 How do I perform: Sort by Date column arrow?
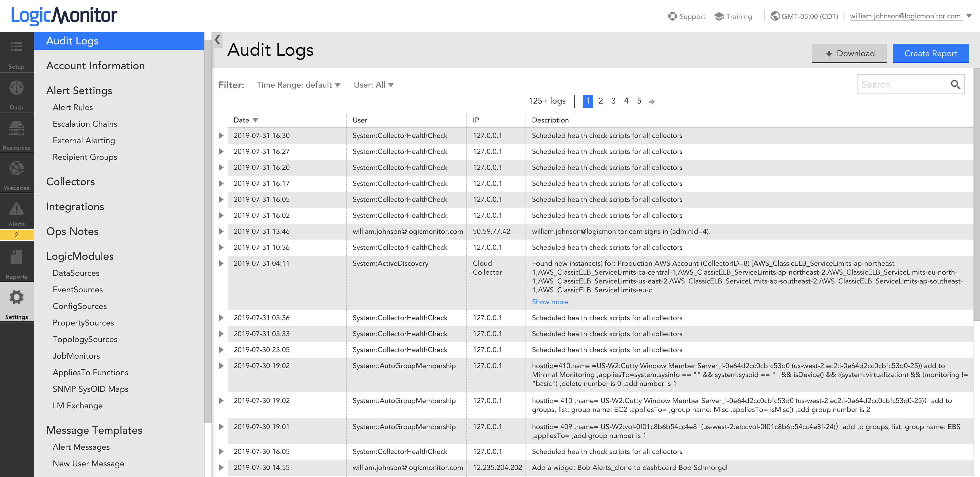[x=255, y=120]
